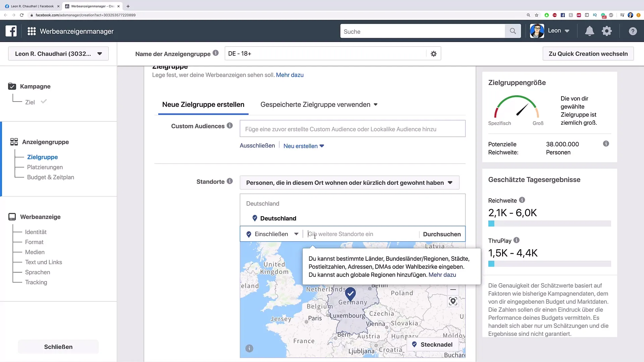Screen dimensions: 644x362
Task: Click info icon beside Custom Audiences
Action: point(230,125)
